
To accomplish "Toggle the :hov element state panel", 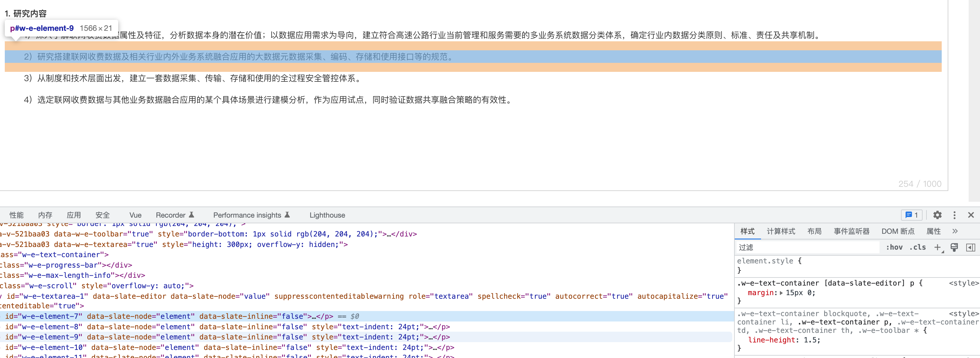I will [894, 247].
